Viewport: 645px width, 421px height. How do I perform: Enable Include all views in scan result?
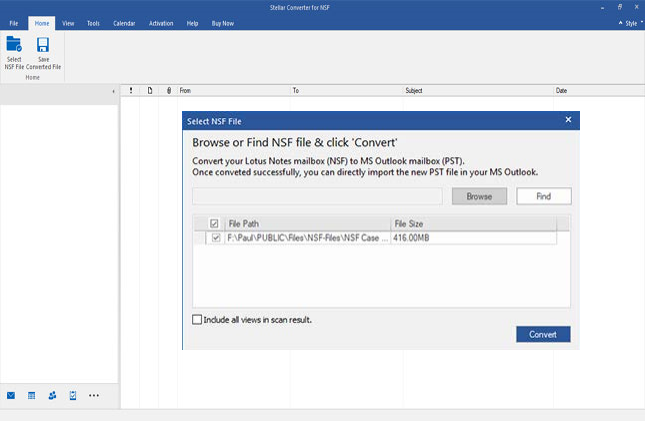[x=197, y=319]
